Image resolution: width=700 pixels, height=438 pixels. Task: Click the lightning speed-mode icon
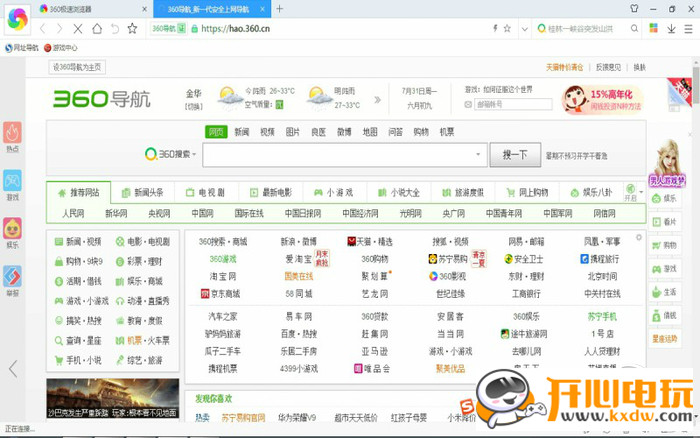[x=495, y=29]
